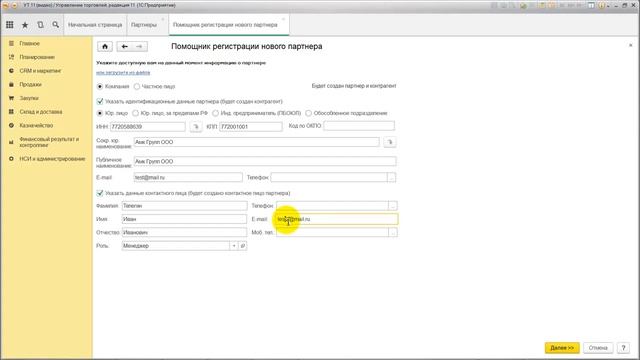Open help with ? button
The image size is (640, 360).
[623, 348]
